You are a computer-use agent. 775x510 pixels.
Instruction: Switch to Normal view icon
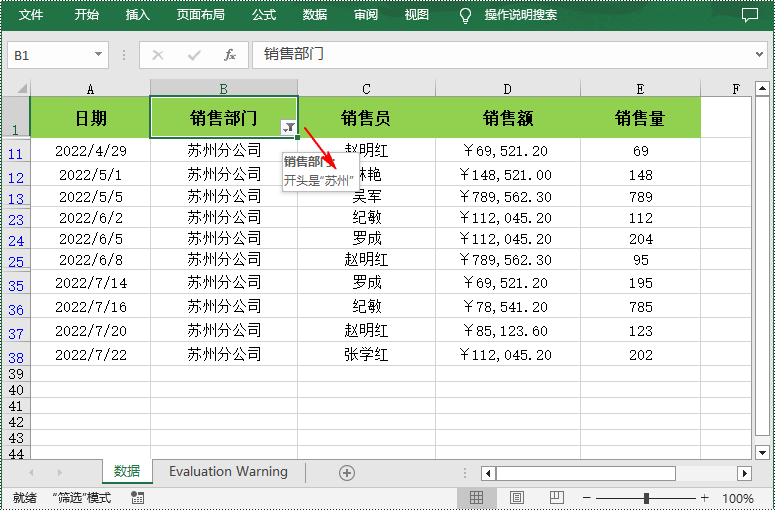pos(476,498)
